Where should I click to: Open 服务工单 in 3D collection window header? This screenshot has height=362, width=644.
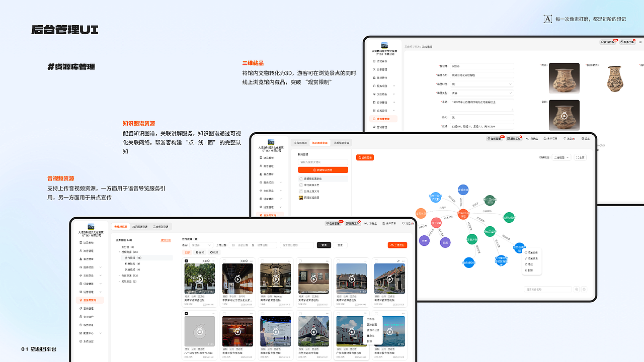627,42
